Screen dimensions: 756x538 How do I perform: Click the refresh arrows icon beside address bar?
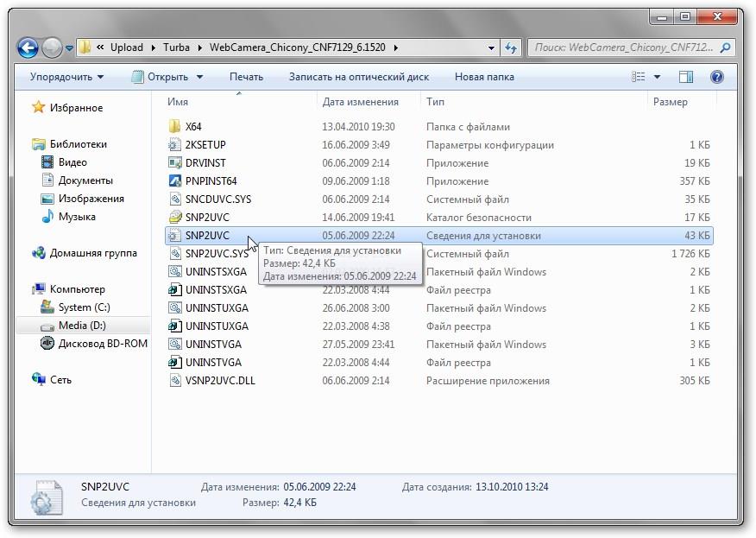(511, 47)
